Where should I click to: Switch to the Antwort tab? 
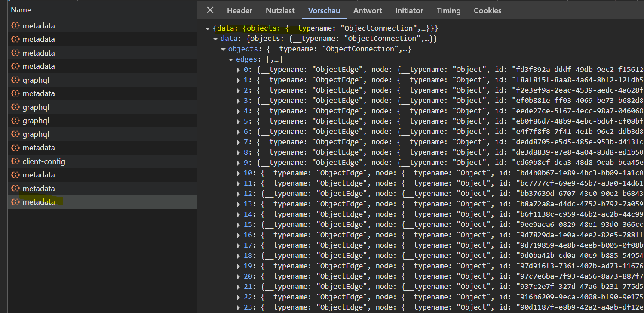tap(368, 11)
